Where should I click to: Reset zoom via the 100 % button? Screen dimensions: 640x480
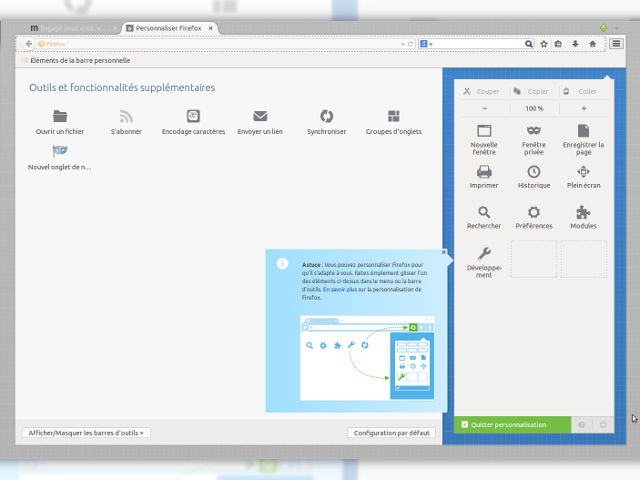pyautogui.click(x=534, y=108)
